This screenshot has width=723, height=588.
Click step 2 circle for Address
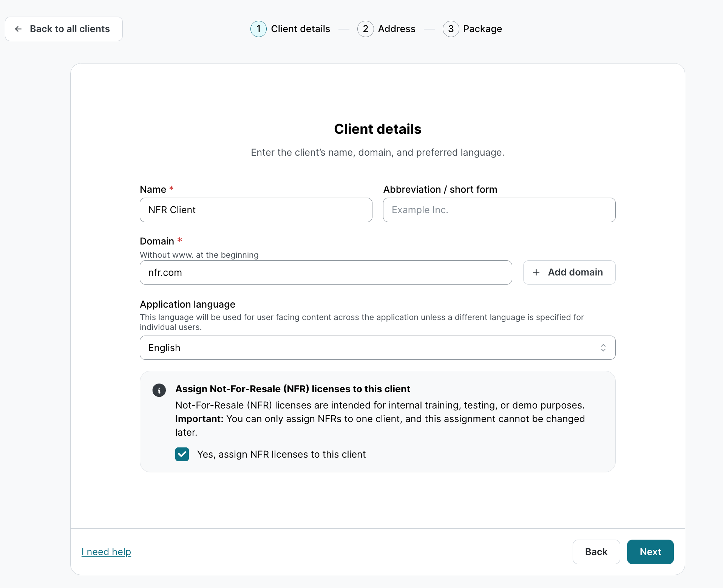(x=365, y=29)
